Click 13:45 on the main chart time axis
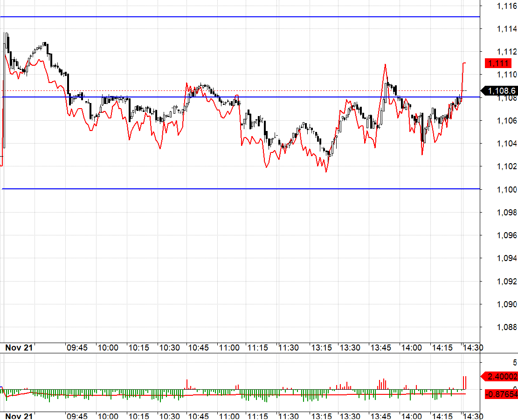 point(381,348)
